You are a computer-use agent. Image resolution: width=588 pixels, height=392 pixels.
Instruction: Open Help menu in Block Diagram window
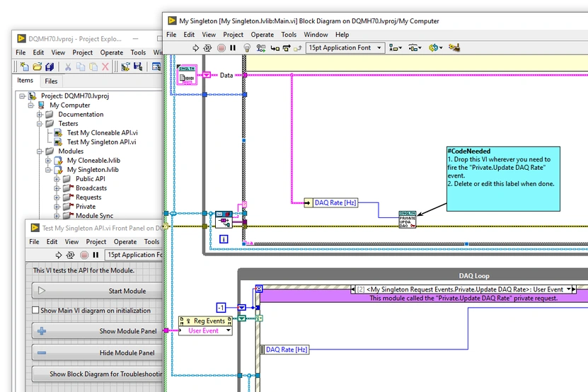(x=342, y=35)
